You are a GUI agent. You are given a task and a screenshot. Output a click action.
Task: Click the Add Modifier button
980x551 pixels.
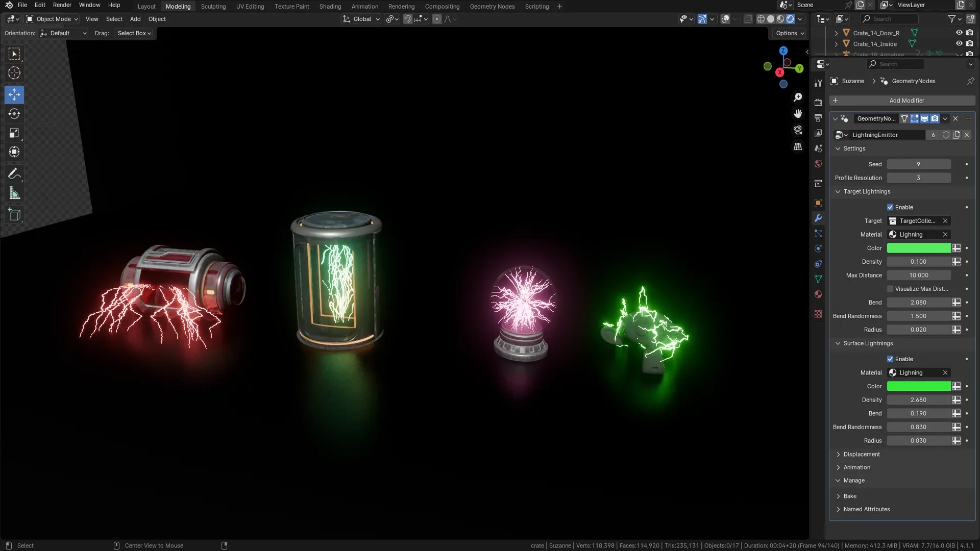tap(906, 101)
